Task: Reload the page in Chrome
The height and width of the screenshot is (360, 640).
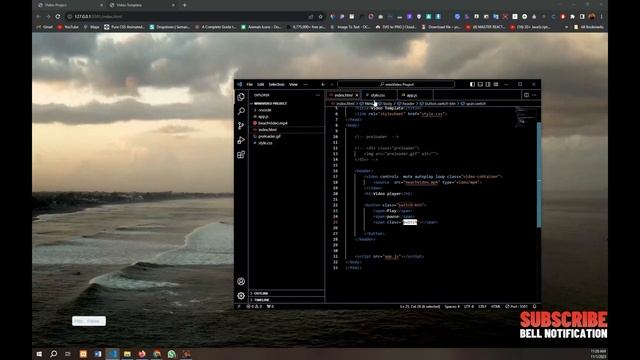Action: [58, 16]
